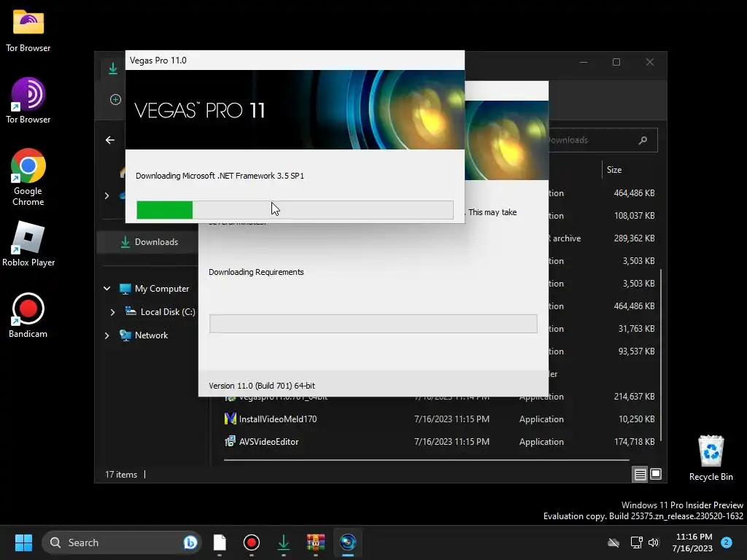Click the explorer vertical scrollbar
The image size is (747, 560).
[x=661, y=355]
